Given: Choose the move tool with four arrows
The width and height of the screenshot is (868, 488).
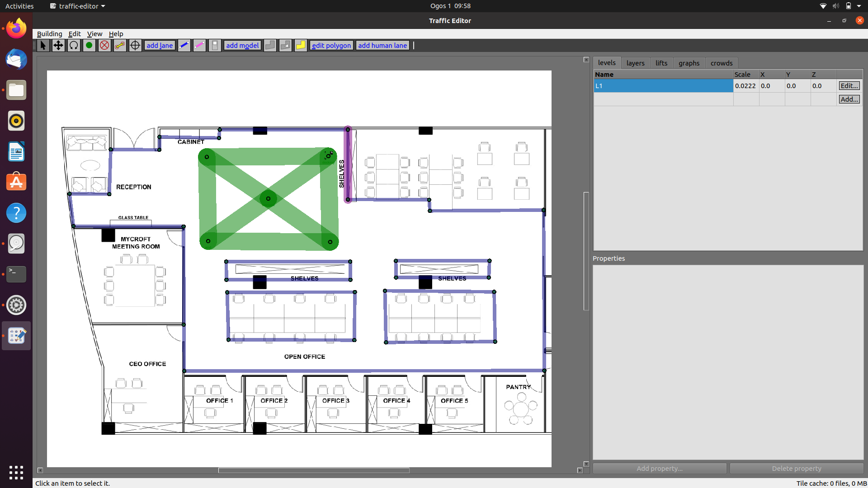Looking at the screenshot, I should click(x=58, y=45).
